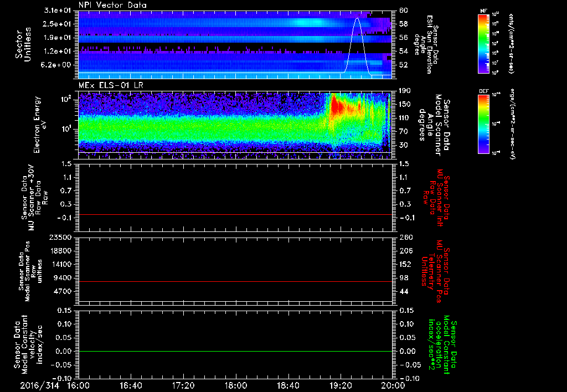Click the 150 scanner angle tick
Viewport: 567px width, 392px height.
405,105
